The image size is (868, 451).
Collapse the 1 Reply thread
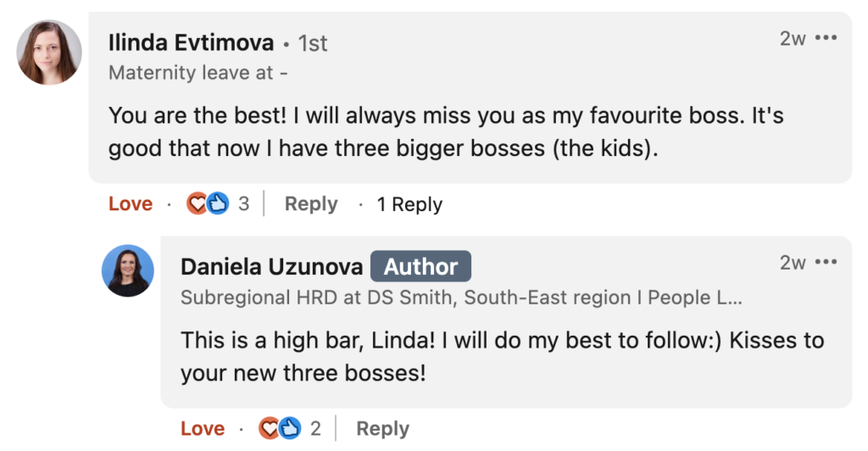click(x=409, y=204)
